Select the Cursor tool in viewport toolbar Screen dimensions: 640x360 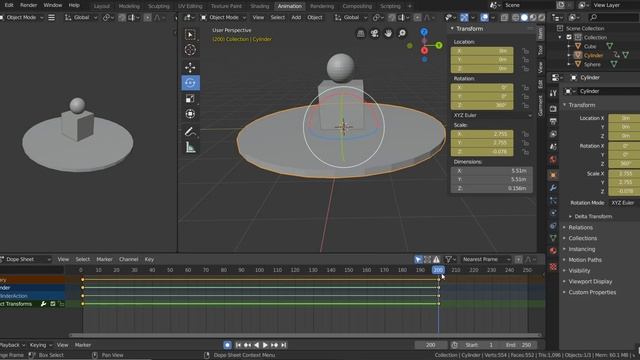pyautogui.click(x=190, y=50)
